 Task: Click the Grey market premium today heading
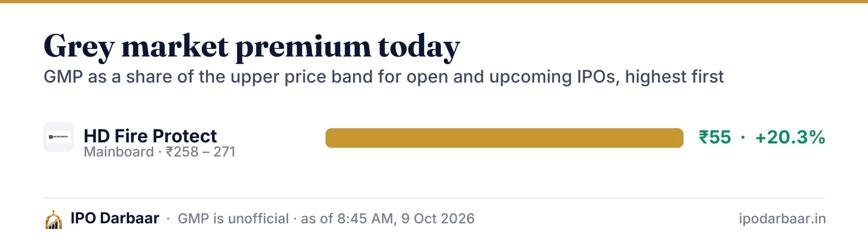pyautogui.click(x=252, y=47)
